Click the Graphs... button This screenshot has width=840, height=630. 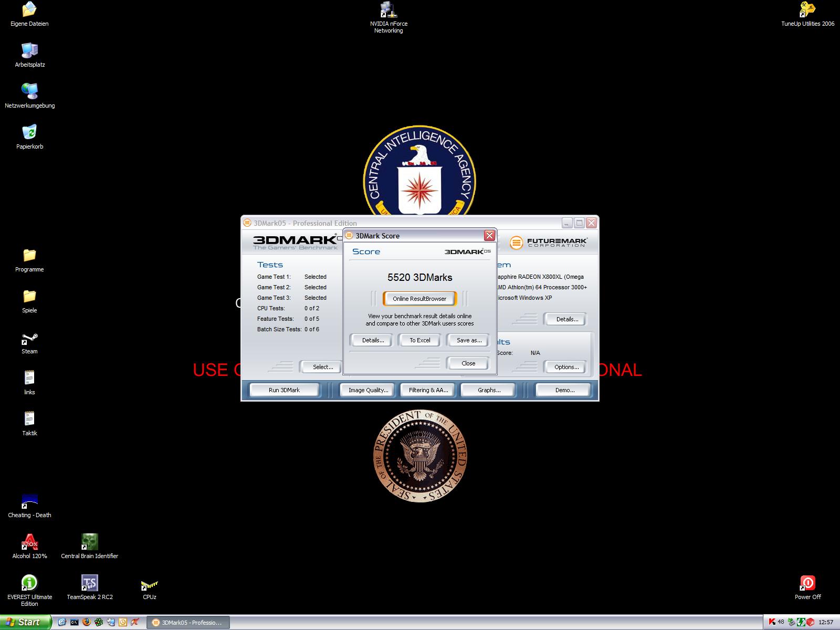click(x=489, y=390)
